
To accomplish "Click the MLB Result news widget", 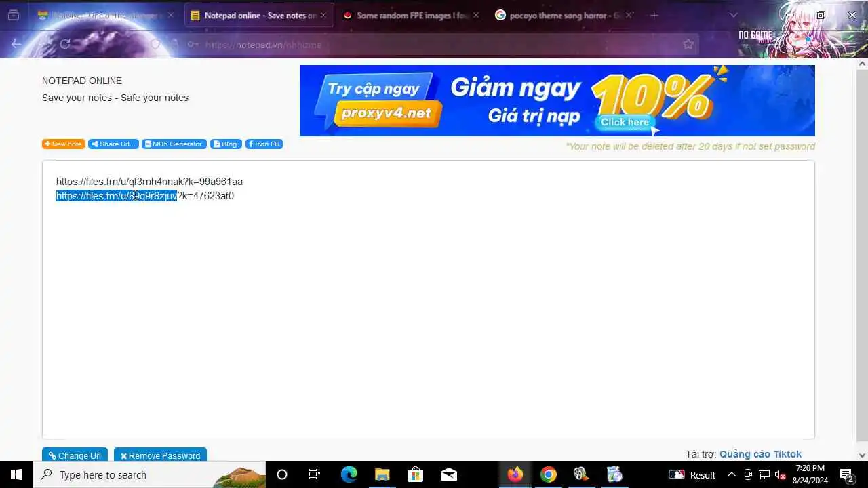I will pyautogui.click(x=692, y=474).
